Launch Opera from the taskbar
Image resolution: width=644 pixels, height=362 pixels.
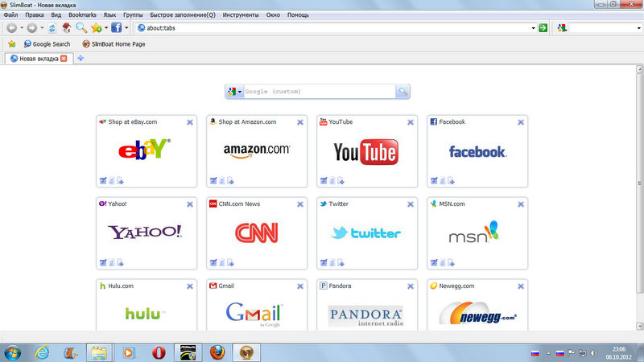click(159, 352)
